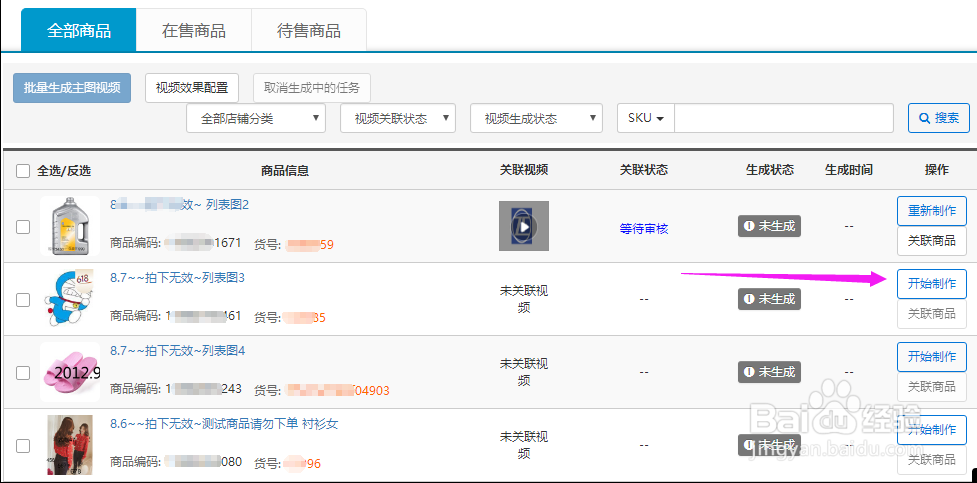
Task: Expand the 视频关联状态 dropdown
Action: tap(398, 118)
